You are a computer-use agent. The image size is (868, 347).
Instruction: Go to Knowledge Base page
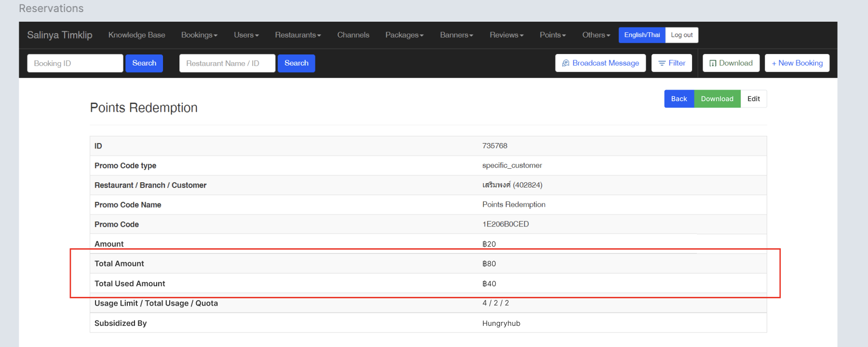click(136, 35)
